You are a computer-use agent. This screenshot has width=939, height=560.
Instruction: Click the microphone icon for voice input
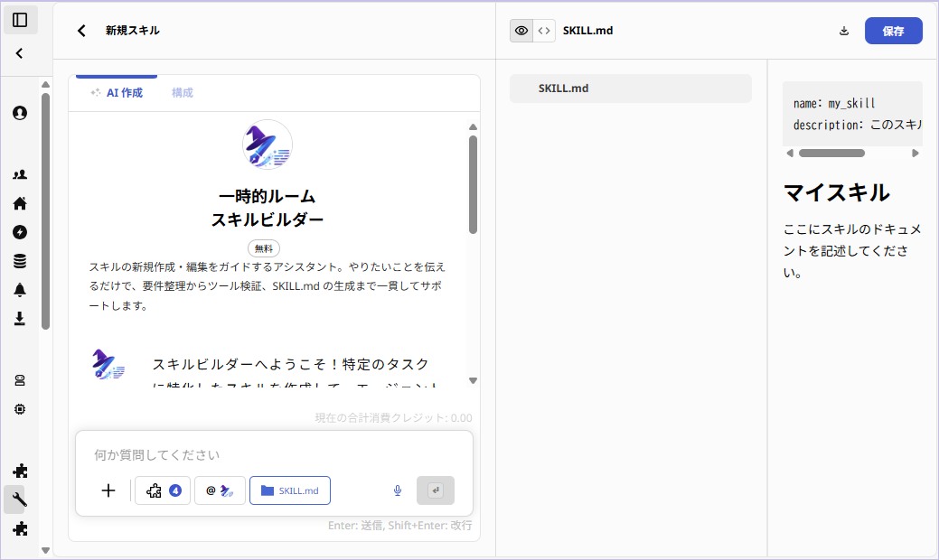click(x=396, y=490)
